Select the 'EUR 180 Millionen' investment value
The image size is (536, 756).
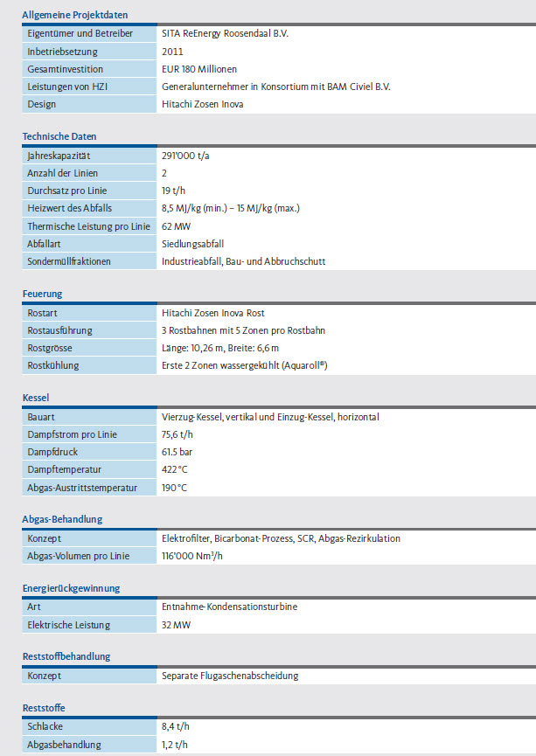pos(199,69)
